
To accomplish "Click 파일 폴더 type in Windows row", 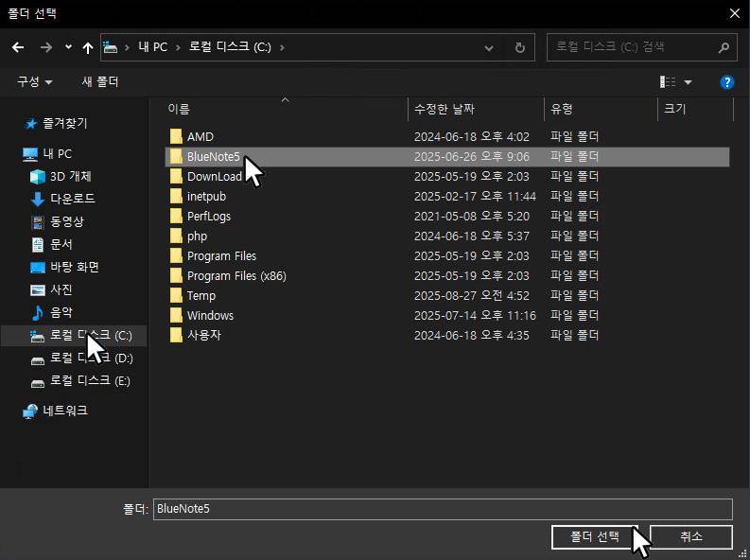I will [574, 315].
